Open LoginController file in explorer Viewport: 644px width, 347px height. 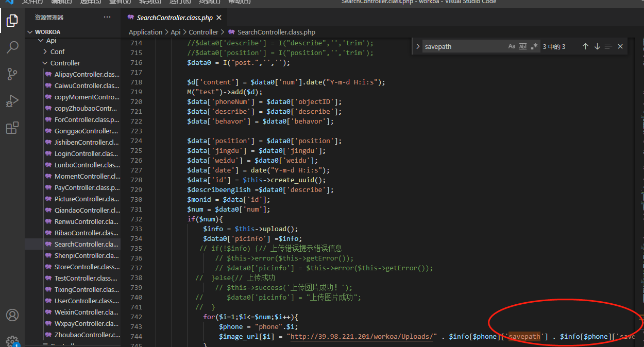[86, 153]
